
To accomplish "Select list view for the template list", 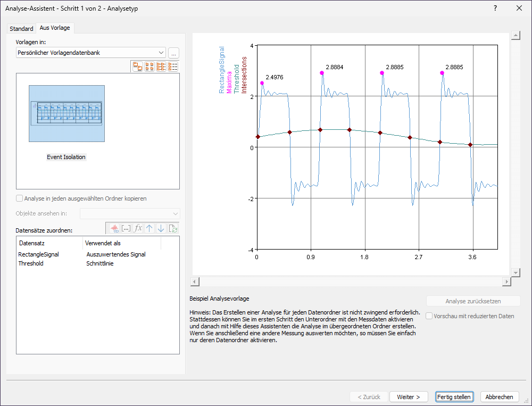I will coord(161,67).
